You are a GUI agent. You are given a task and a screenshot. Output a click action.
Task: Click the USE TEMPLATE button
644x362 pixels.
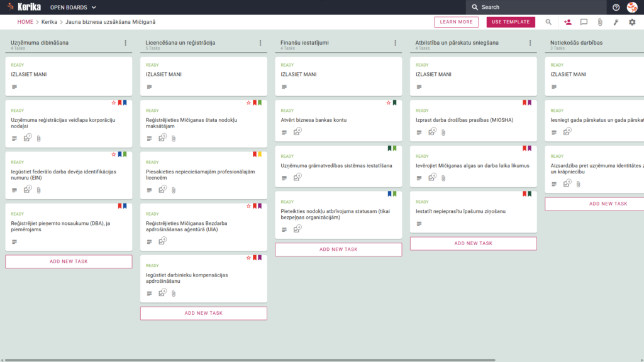tap(511, 22)
